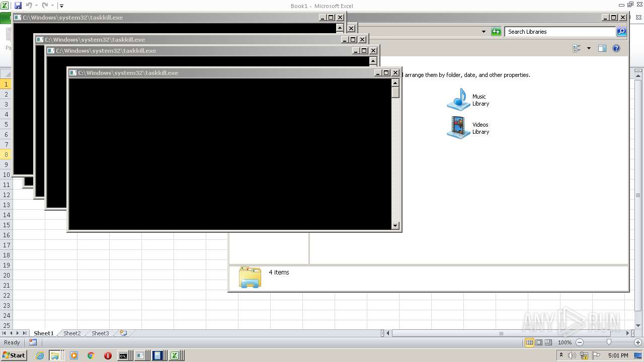Switch to Sheet3 tab
The width and height of the screenshot is (644, 362).
click(x=100, y=333)
